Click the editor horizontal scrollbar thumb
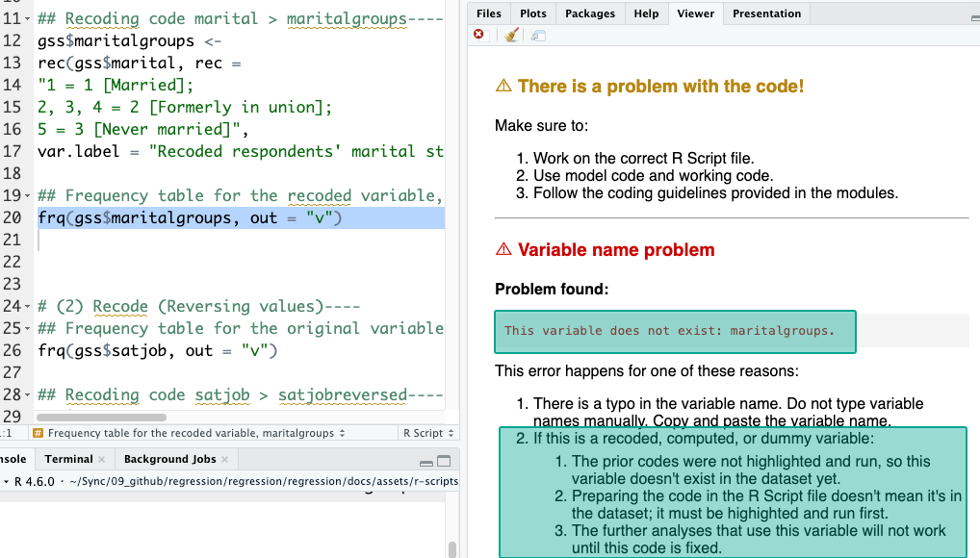Screen dimensions: 980x558 coord(102,418)
